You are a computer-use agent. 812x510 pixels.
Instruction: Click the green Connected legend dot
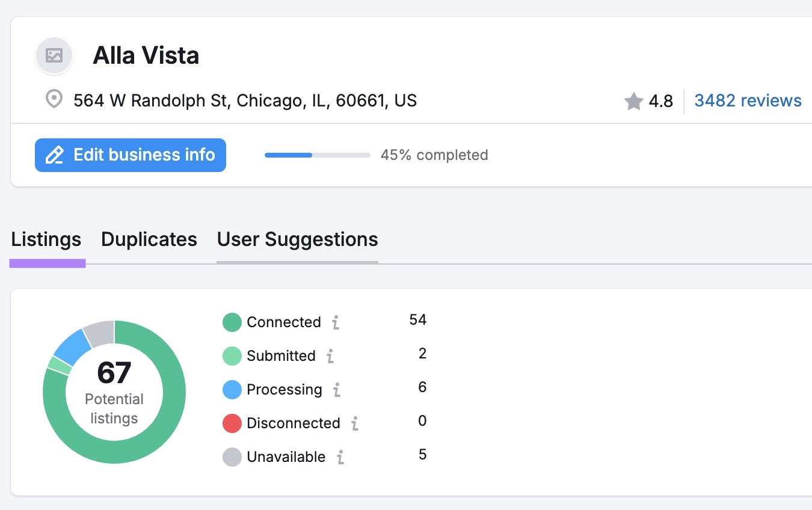(234, 322)
